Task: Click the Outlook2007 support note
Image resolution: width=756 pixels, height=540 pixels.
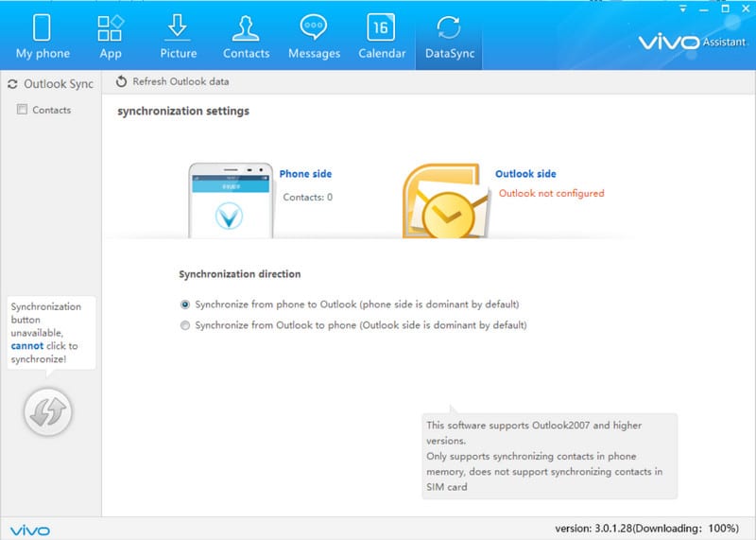Action: point(550,456)
